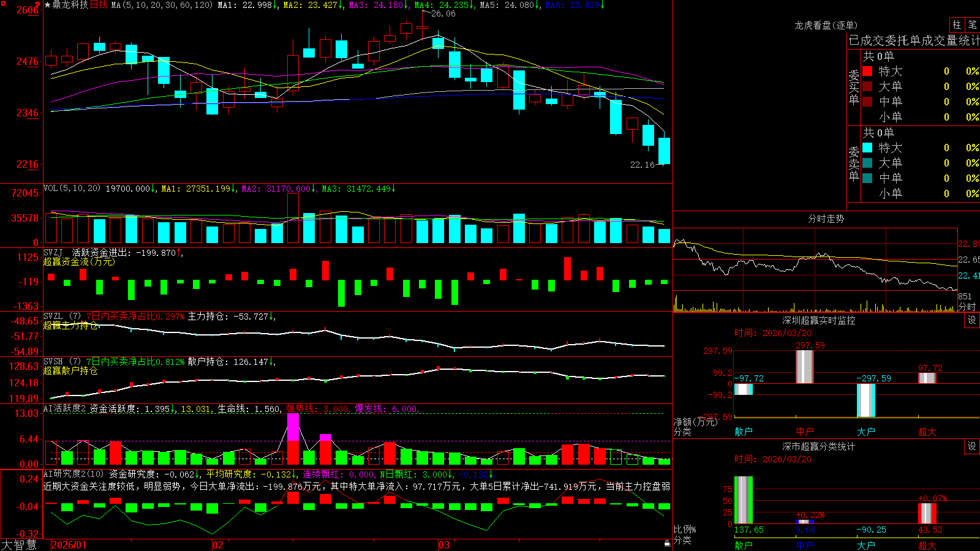Image resolution: width=980 pixels, height=551 pixels.
Task: Click the cyan 特大 sell-order color swatch
Action: (867, 148)
